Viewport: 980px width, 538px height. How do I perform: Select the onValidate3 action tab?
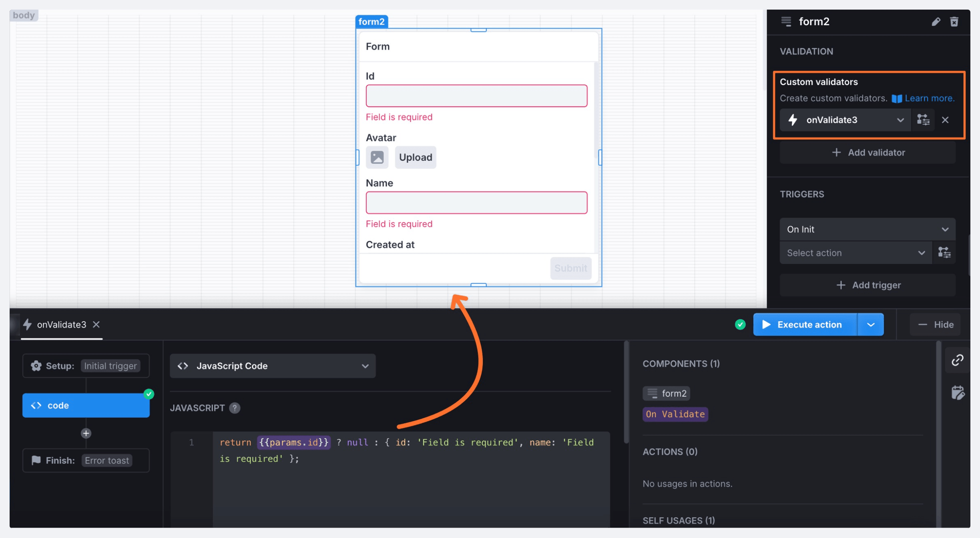(61, 324)
